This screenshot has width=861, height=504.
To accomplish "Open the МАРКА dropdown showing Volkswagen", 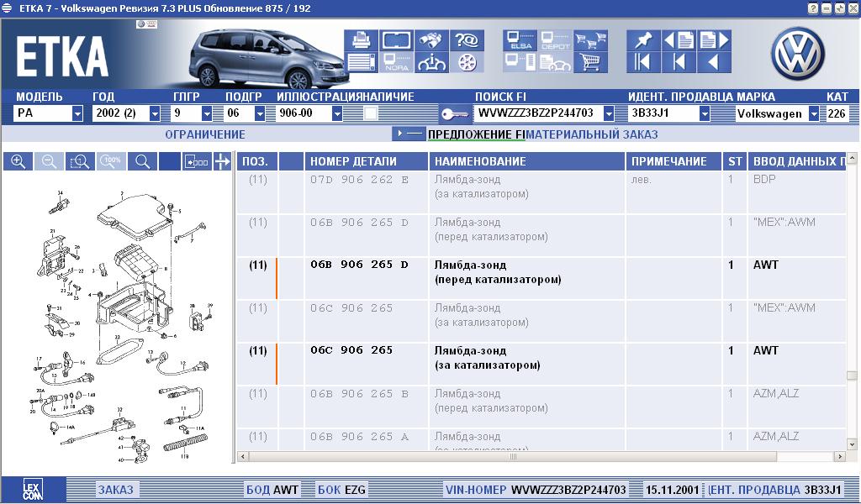I will pos(814,114).
